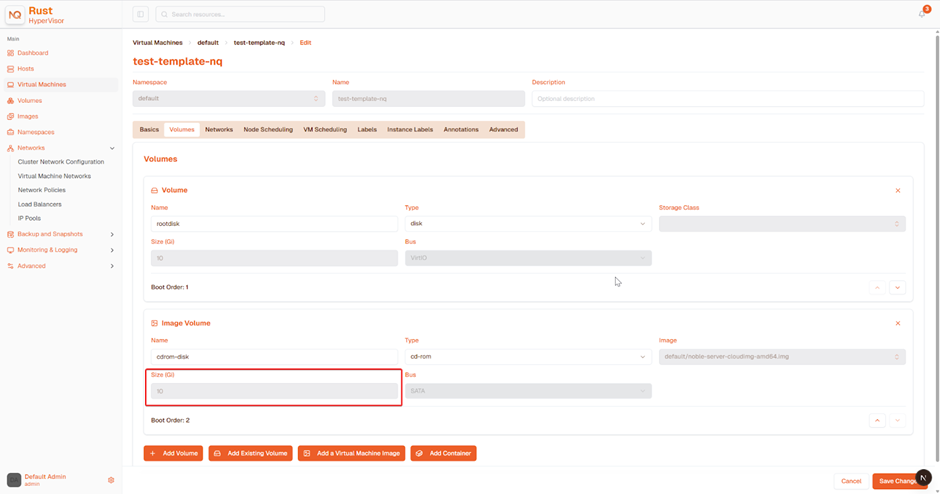
Task: Switch to the Networks tab
Action: pos(219,129)
